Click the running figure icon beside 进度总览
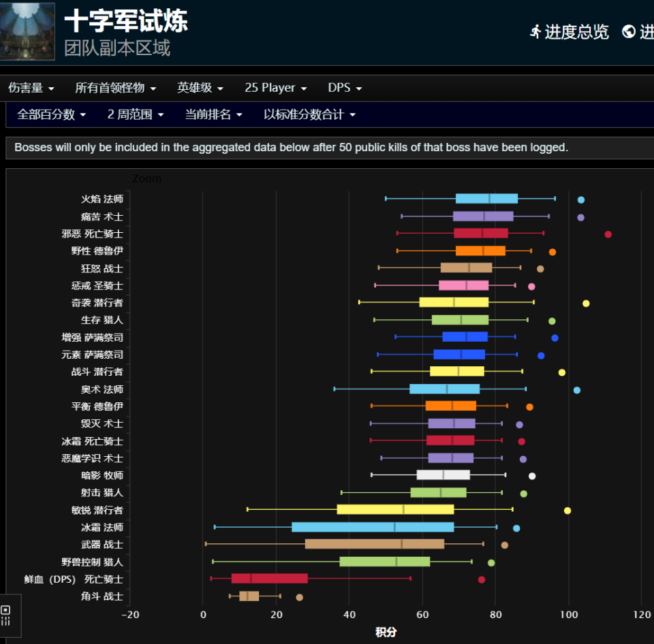The width and height of the screenshot is (654, 644). 535,32
